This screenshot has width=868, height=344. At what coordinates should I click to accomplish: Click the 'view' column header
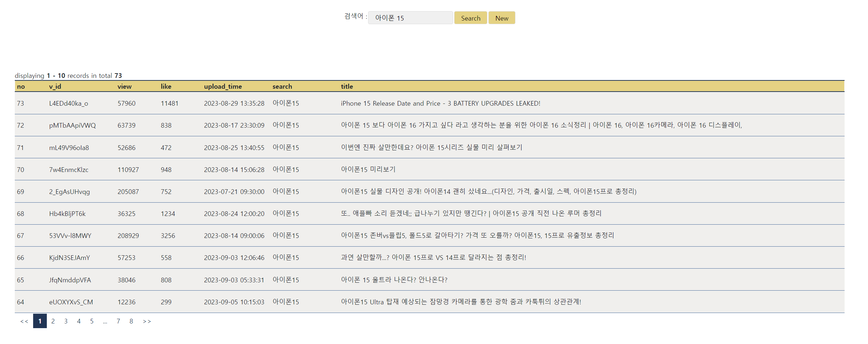(x=125, y=87)
